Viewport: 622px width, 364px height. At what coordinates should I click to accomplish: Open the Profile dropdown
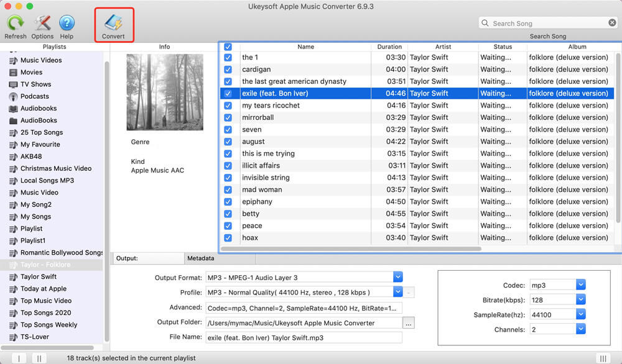coord(398,292)
